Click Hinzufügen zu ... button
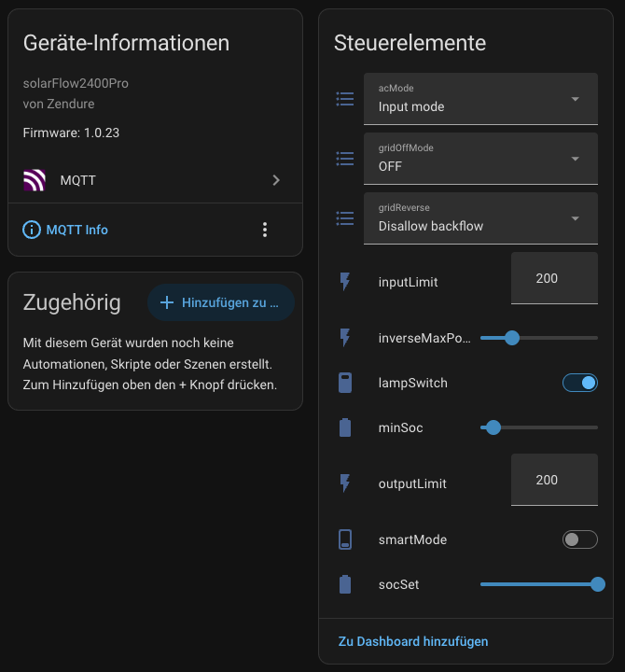This screenshot has height=672, width=625. (x=221, y=302)
